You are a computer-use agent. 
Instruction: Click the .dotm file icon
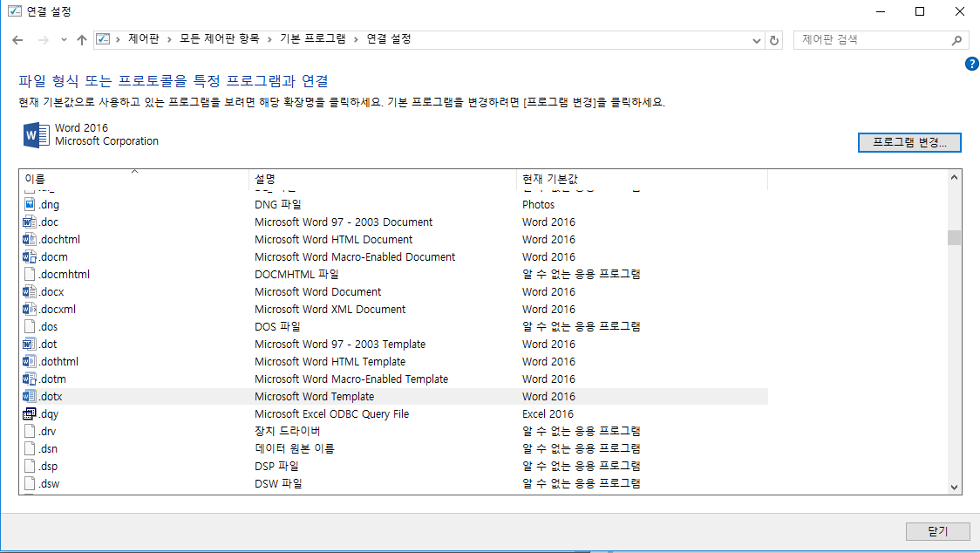tap(30, 379)
